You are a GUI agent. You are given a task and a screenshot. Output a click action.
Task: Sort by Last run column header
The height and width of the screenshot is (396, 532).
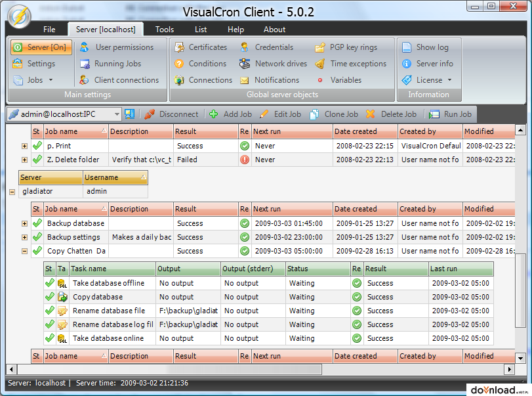460,269
